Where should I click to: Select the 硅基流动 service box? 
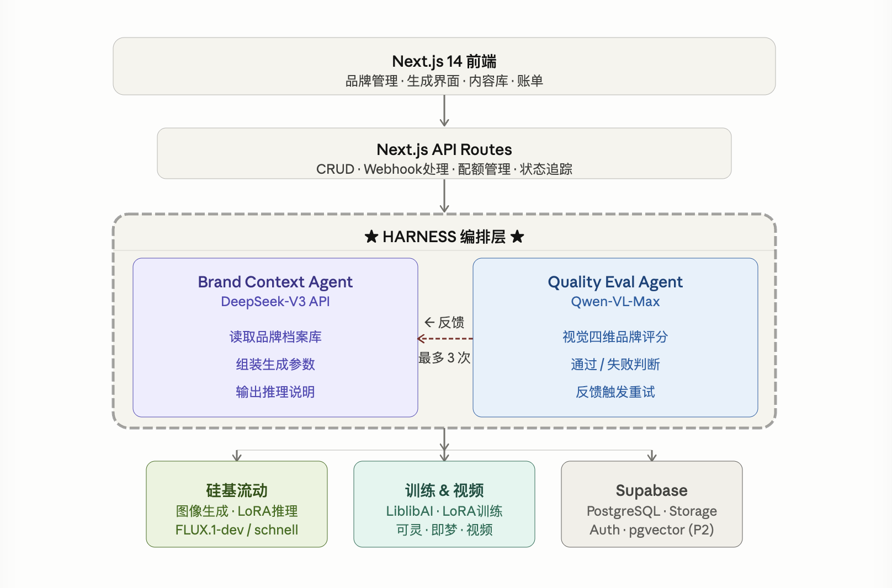click(237, 504)
